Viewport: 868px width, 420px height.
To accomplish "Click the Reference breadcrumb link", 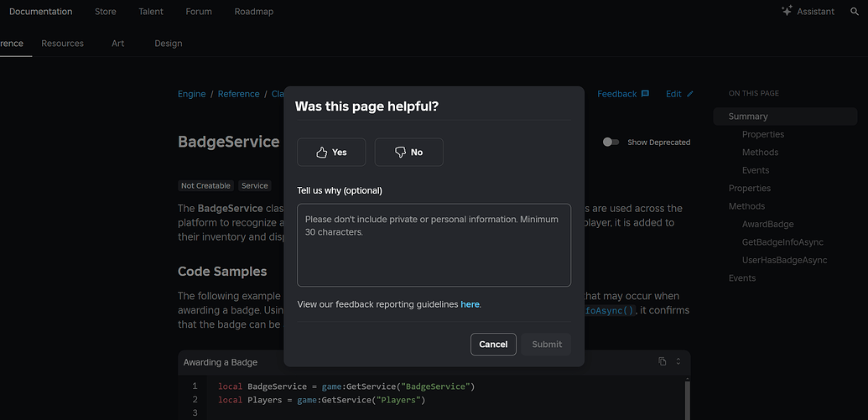I will point(238,94).
